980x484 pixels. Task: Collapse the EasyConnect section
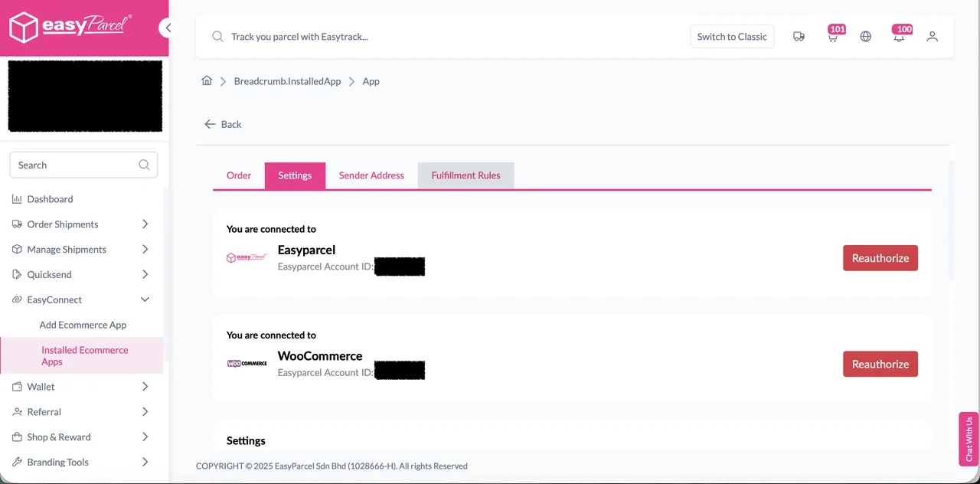pos(145,299)
